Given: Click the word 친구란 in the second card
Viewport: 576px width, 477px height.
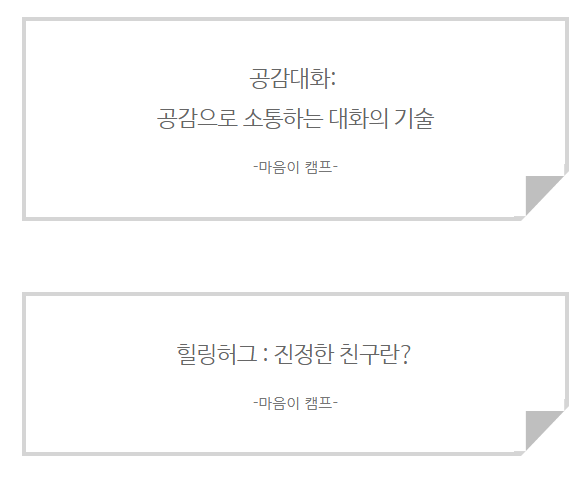Looking at the screenshot, I should (x=369, y=354).
